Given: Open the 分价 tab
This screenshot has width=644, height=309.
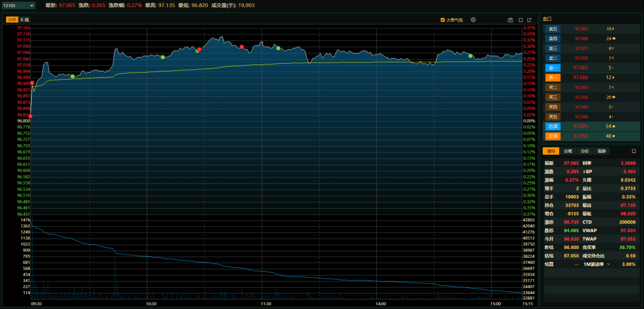Looking at the screenshot, I should tap(584, 151).
